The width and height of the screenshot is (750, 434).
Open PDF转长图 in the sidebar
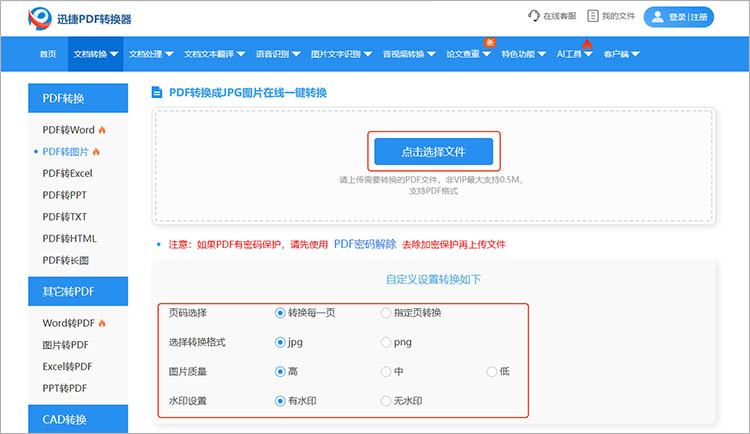pyautogui.click(x=66, y=260)
